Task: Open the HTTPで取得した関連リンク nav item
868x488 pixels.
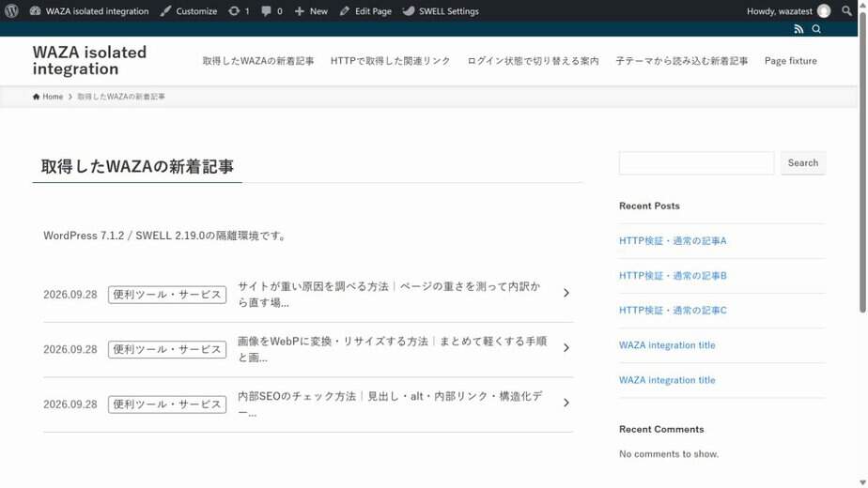Action: coord(390,61)
